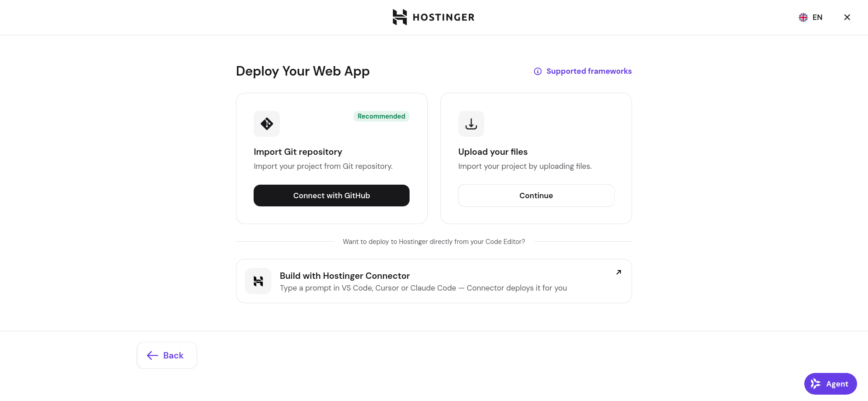Click the Deploy Your Web App title

tap(303, 71)
